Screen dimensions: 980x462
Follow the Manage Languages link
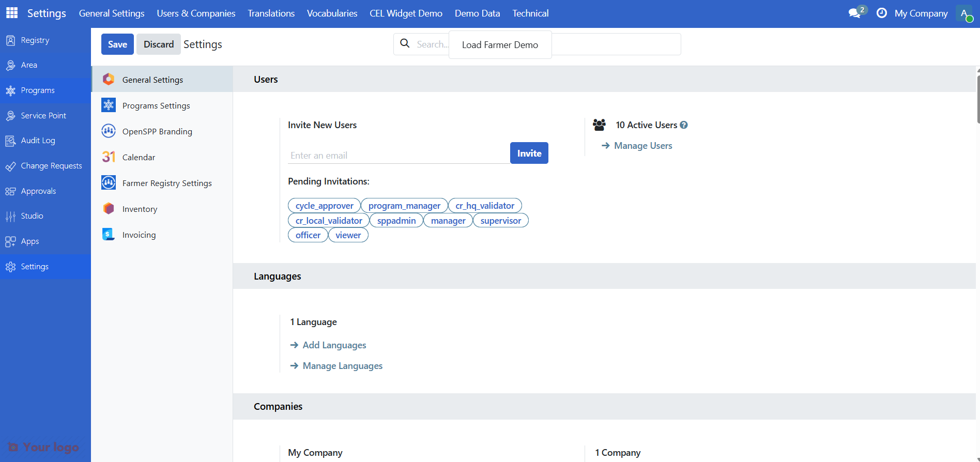tap(343, 366)
